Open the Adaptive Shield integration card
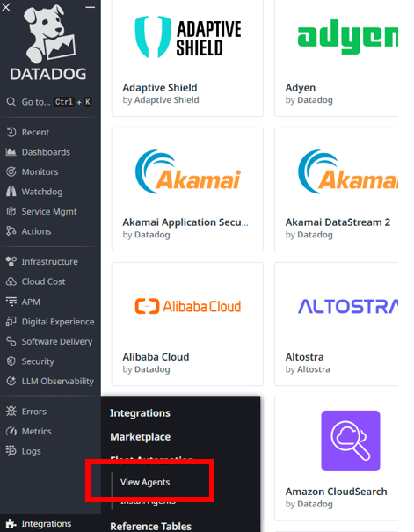Viewport: 414px width, 532px height. [x=187, y=58]
